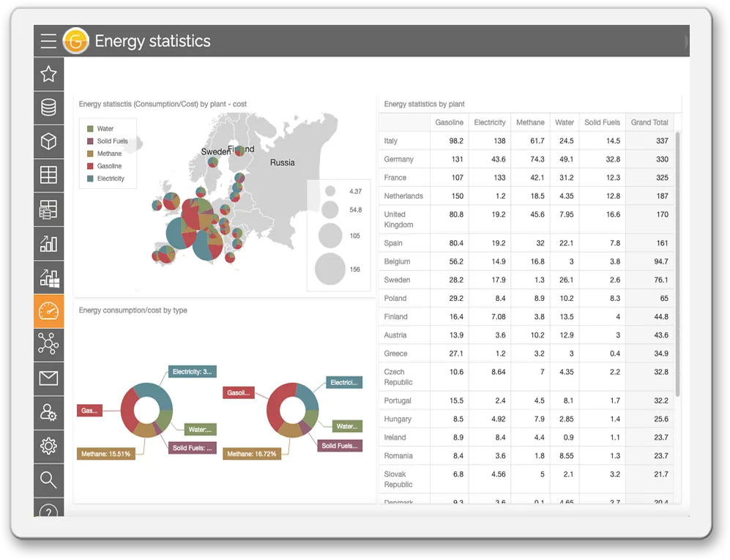Open the hamburger menu
Image resolution: width=730 pixels, height=560 pixels.
[48, 41]
